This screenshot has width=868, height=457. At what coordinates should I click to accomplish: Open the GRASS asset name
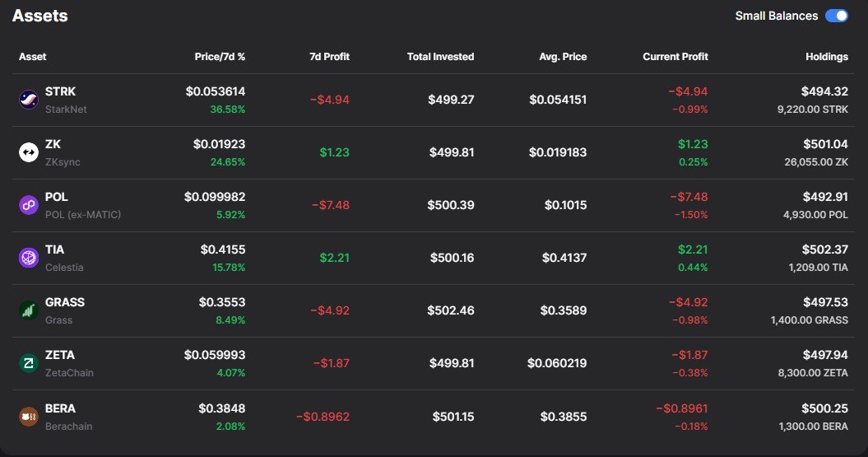pyautogui.click(x=65, y=302)
